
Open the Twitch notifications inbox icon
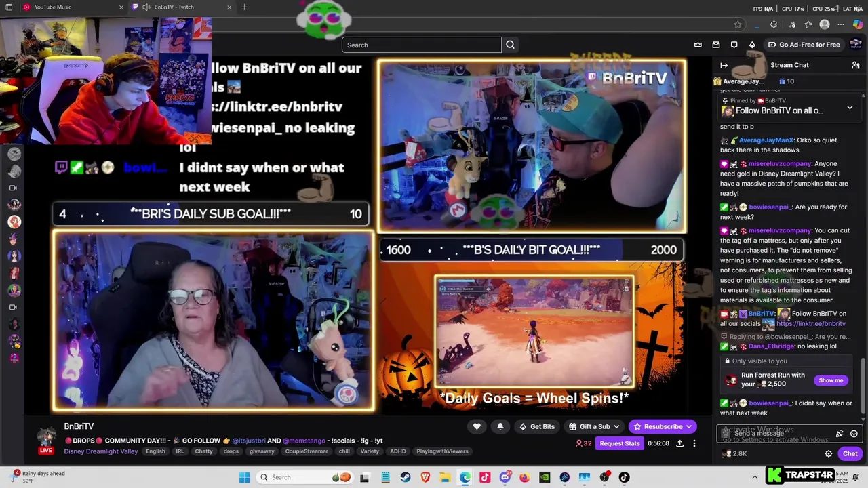click(x=716, y=45)
